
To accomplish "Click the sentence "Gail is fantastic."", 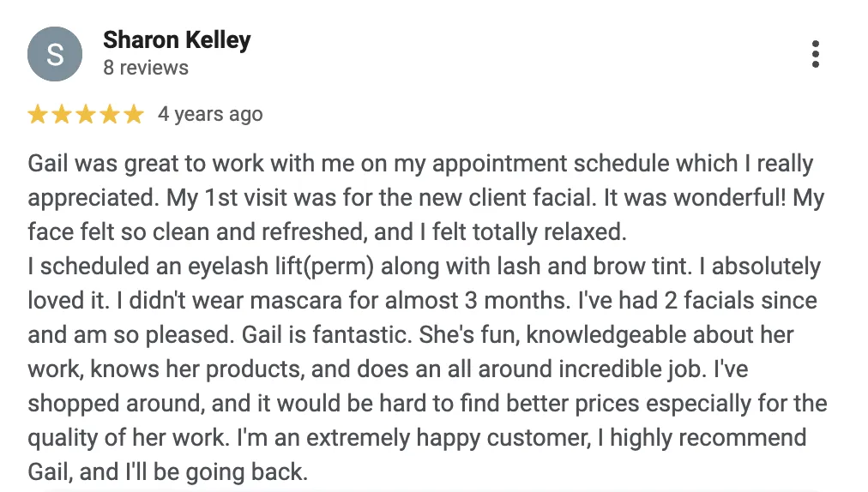I will pyautogui.click(x=325, y=335).
